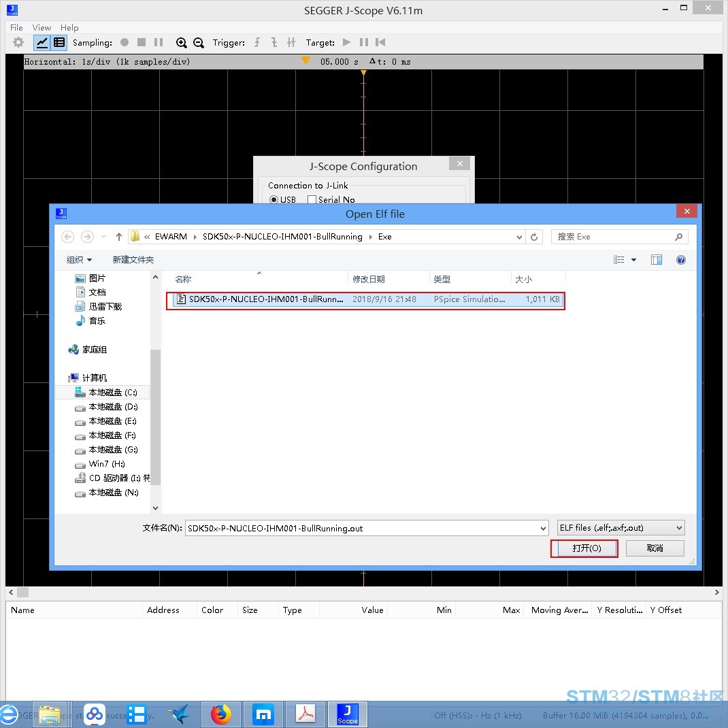The height and width of the screenshot is (728, 728).
Task: Open the blue help question mark icon
Action: 681,260
